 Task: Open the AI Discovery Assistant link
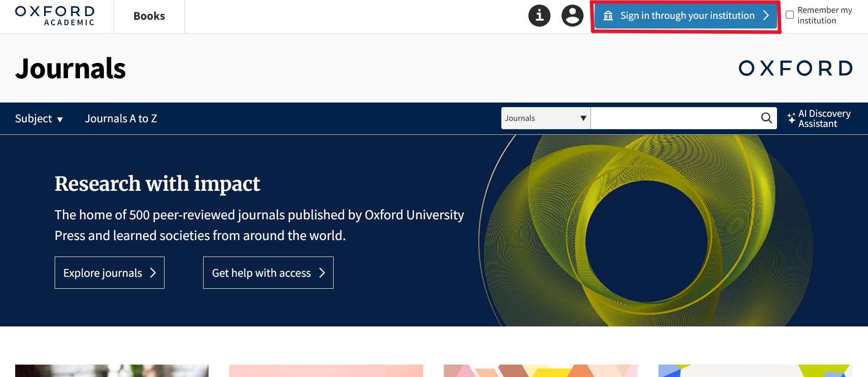824,119
